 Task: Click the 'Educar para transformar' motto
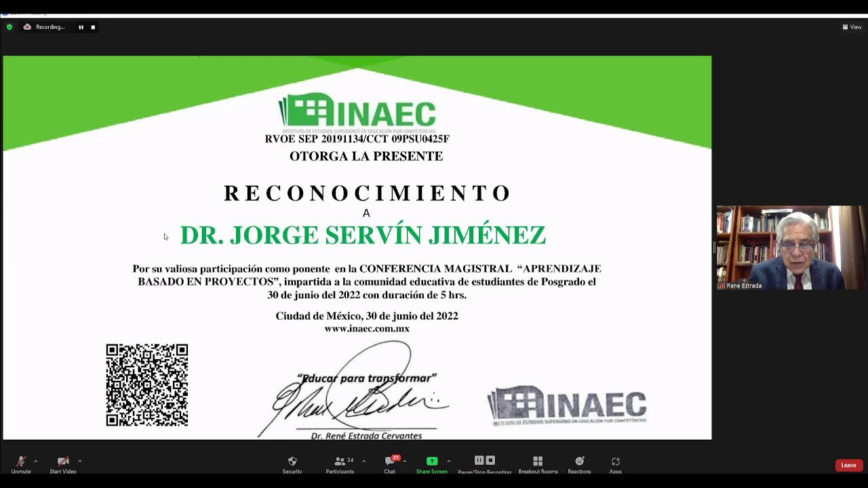[x=367, y=378]
